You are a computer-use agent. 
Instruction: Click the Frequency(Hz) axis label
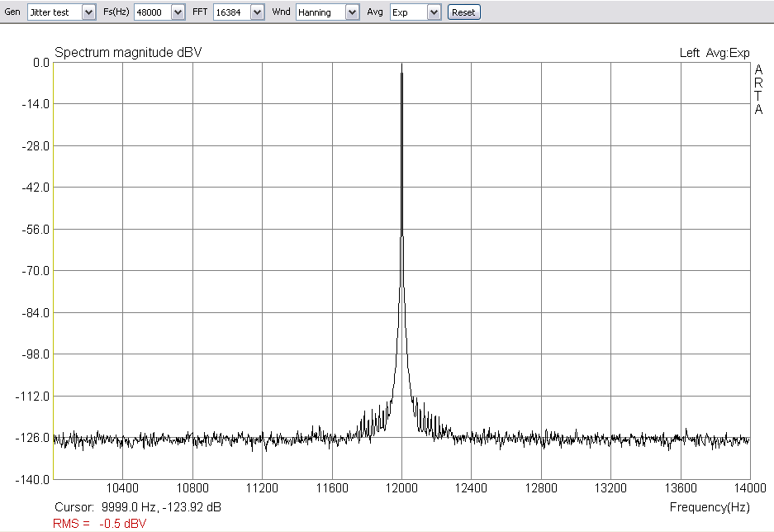[x=710, y=507]
